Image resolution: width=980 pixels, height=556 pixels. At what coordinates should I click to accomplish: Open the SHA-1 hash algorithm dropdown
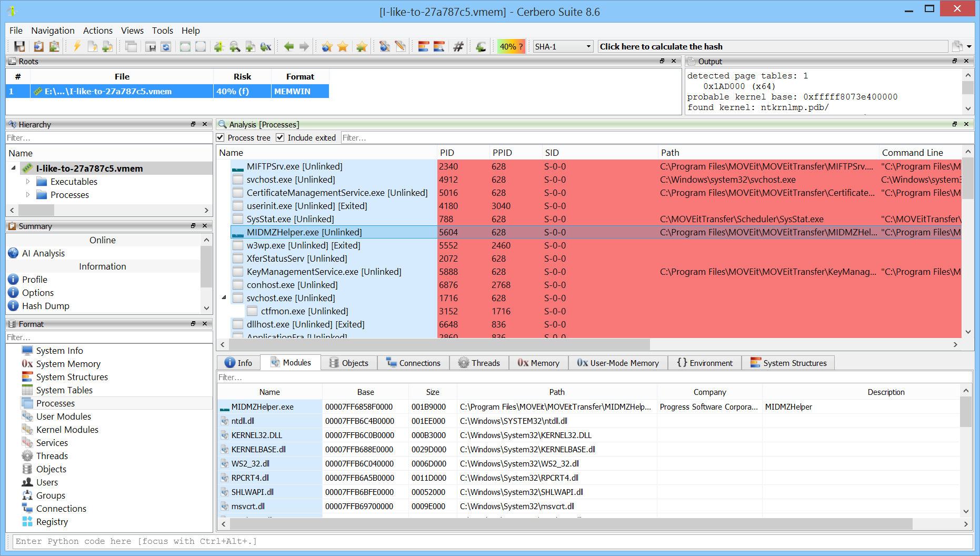tap(563, 47)
